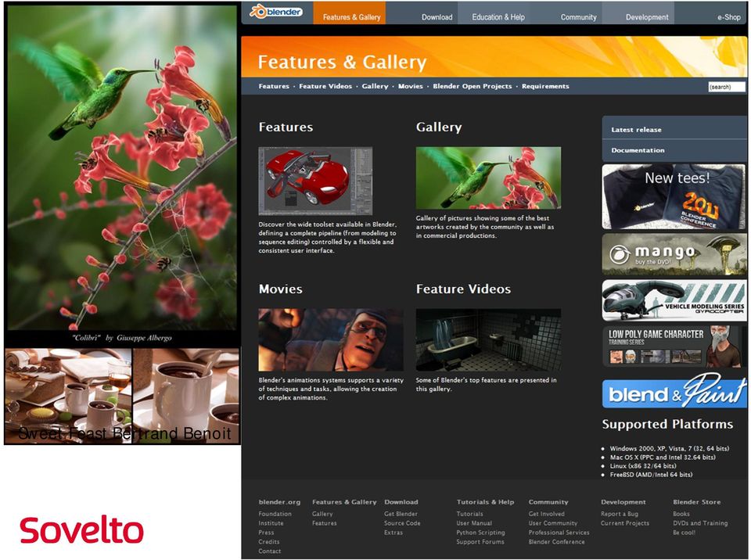Click the Sweet Feast dessert table image
Screen dimensions: 751x560
pyautogui.click(x=68, y=397)
